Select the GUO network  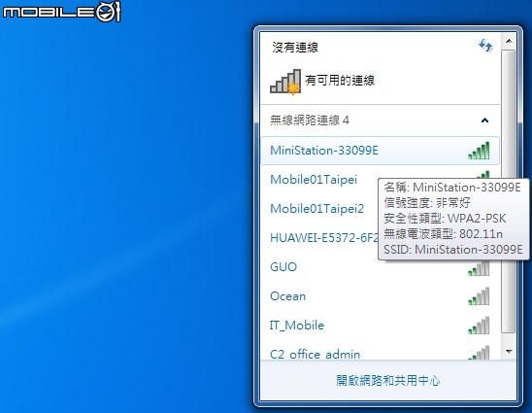[380, 267]
